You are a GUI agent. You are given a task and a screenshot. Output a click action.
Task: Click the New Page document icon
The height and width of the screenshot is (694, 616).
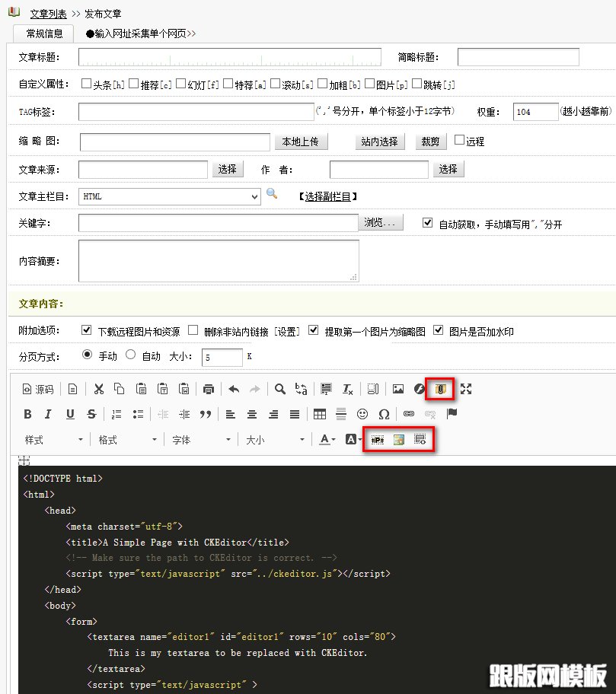pos(72,389)
